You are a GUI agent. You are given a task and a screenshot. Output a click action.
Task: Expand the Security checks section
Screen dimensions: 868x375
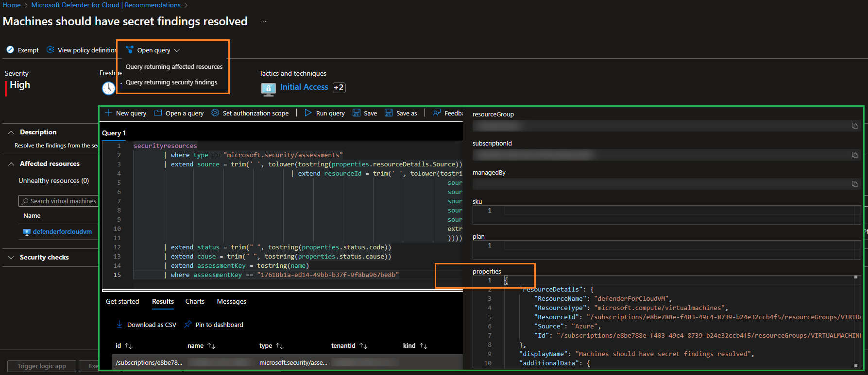coord(11,258)
